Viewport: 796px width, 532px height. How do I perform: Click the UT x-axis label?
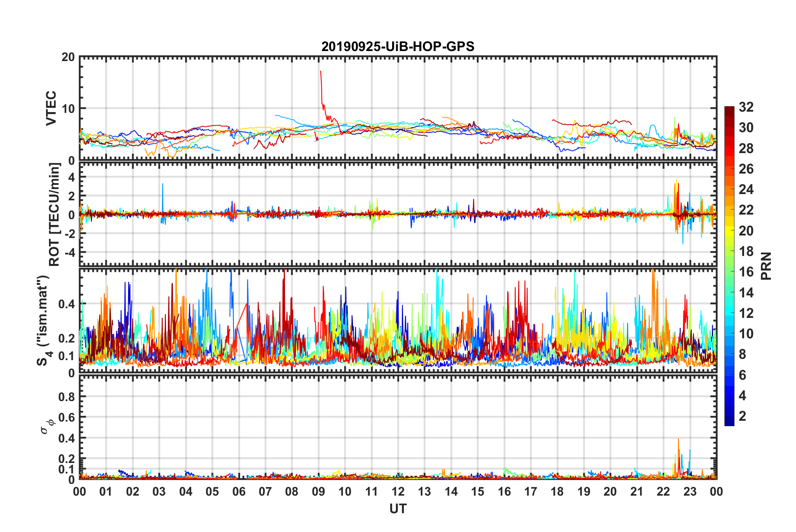tap(398, 509)
